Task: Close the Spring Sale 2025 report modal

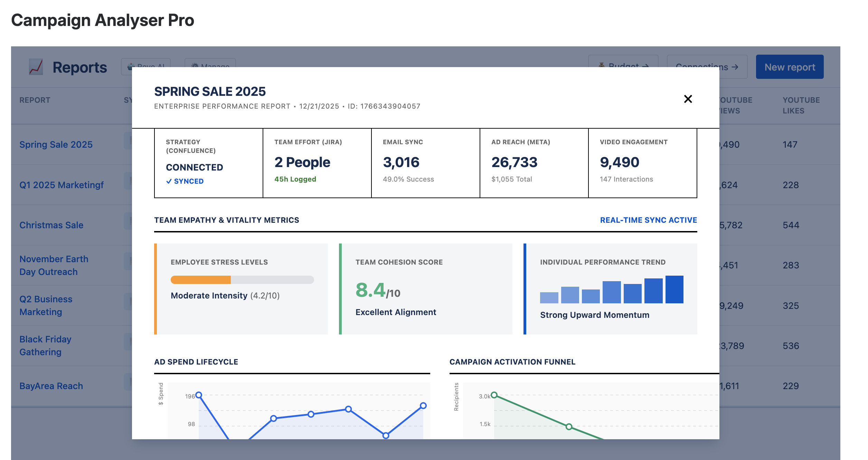Action: (688, 99)
